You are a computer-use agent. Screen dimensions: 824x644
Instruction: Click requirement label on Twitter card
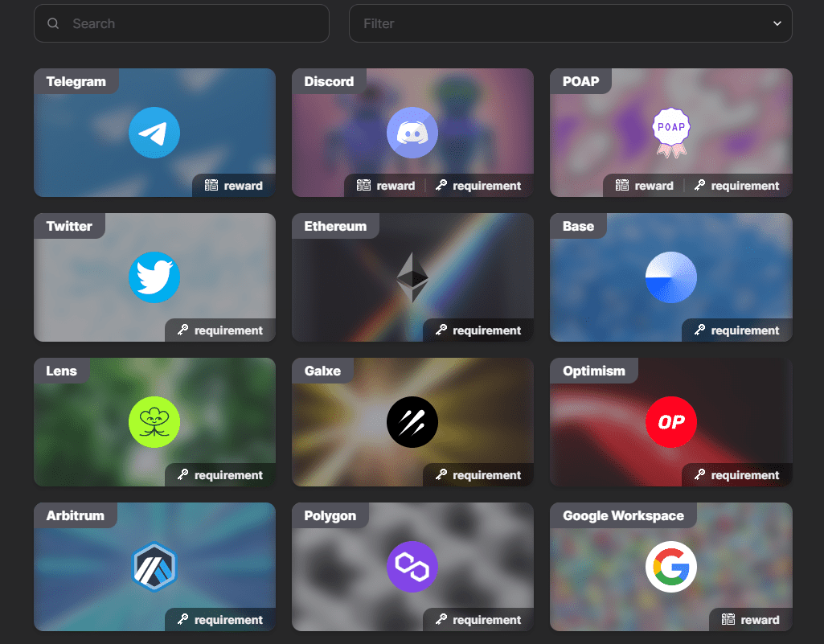tap(228, 330)
